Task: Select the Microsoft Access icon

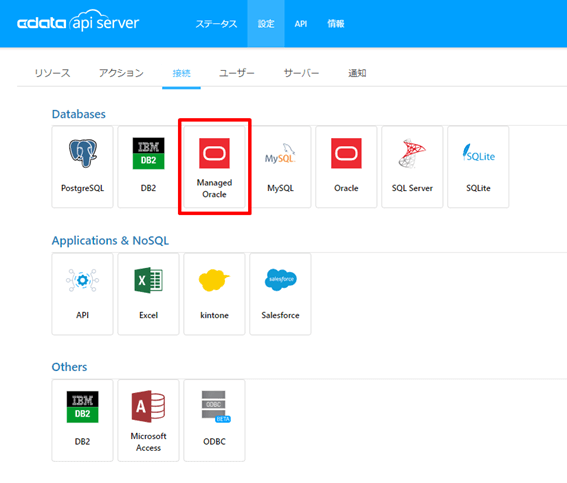Action: pyautogui.click(x=148, y=406)
